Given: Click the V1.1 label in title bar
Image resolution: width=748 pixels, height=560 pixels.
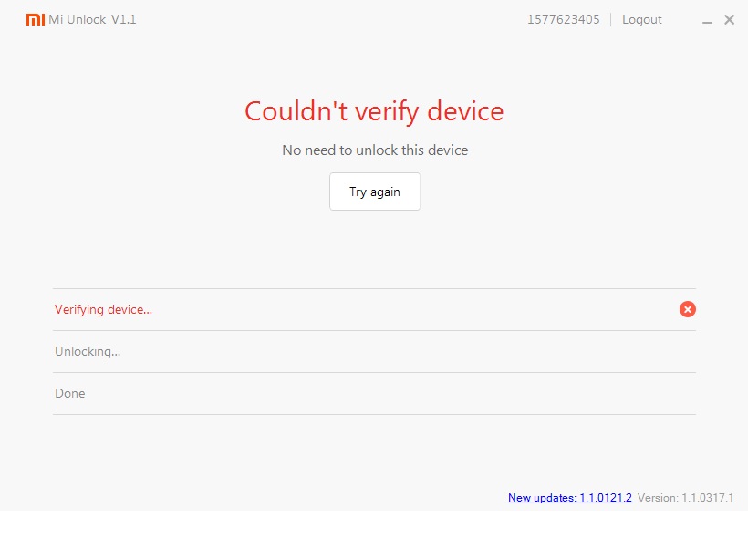Looking at the screenshot, I should (124, 20).
